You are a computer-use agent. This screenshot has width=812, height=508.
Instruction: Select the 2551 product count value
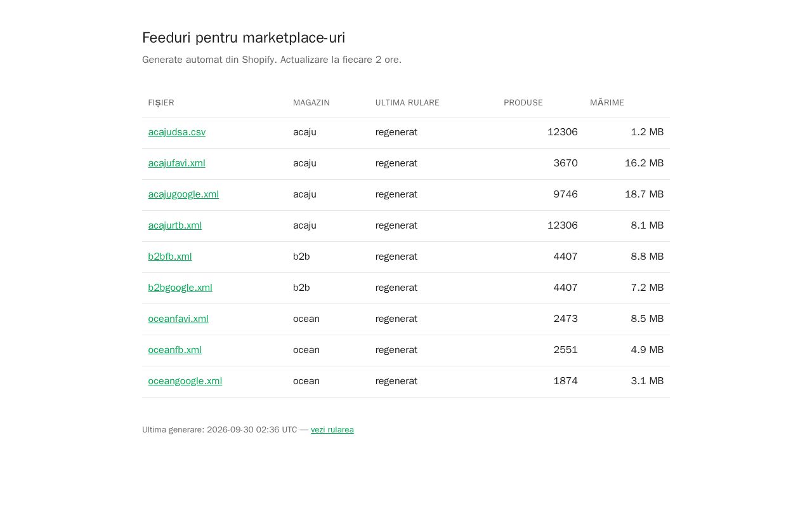565,350
